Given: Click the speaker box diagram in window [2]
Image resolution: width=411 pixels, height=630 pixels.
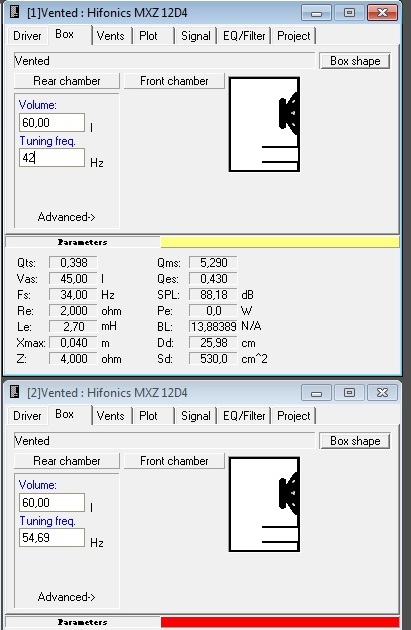Looking at the screenshot, I should click(x=264, y=504).
